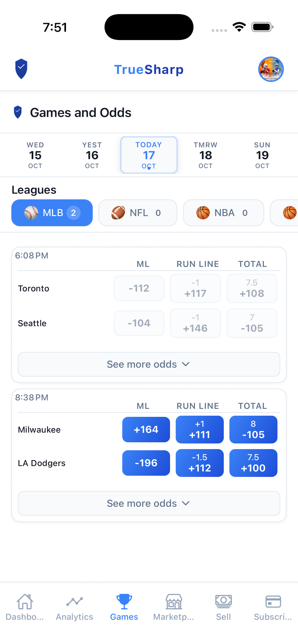The height and width of the screenshot is (644, 298).
Task: Tap Toronto's total 7.5 +108 cell
Action: click(252, 288)
